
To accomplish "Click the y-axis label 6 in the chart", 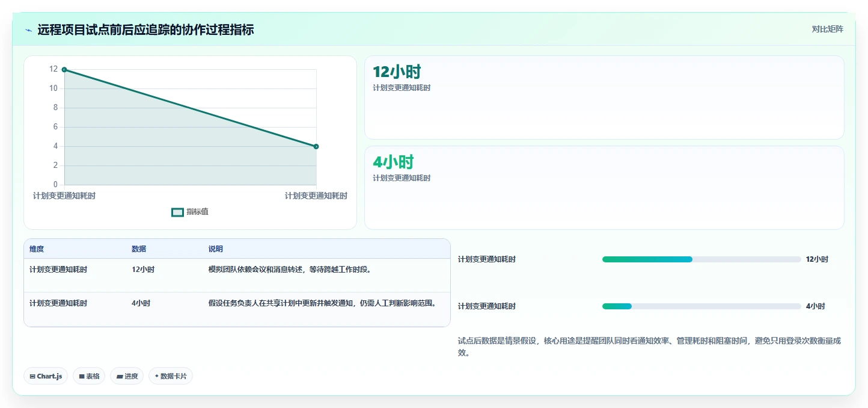I will pyautogui.click(x=55, y=127).
